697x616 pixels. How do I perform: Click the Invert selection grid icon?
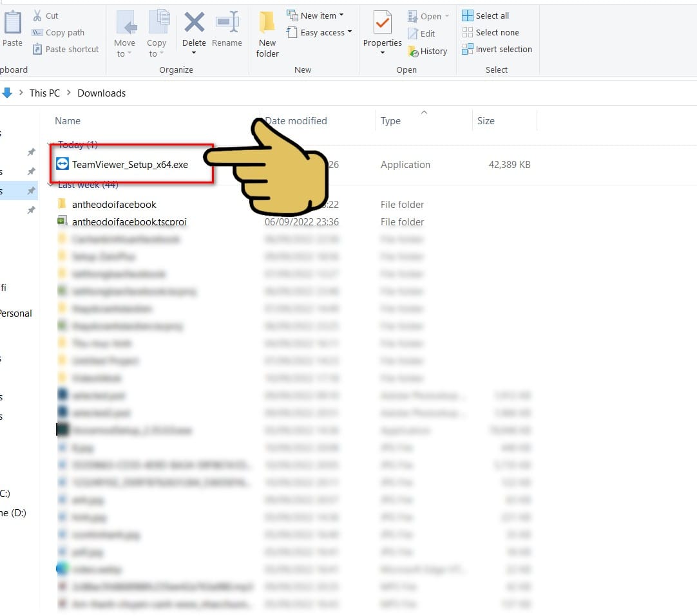point(467,49)
